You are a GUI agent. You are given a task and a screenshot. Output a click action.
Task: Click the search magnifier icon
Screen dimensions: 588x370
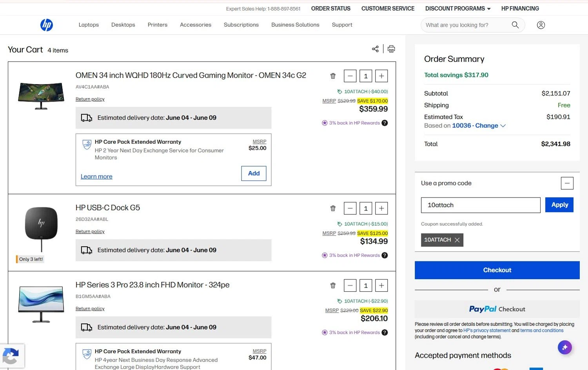pos(515,25)
